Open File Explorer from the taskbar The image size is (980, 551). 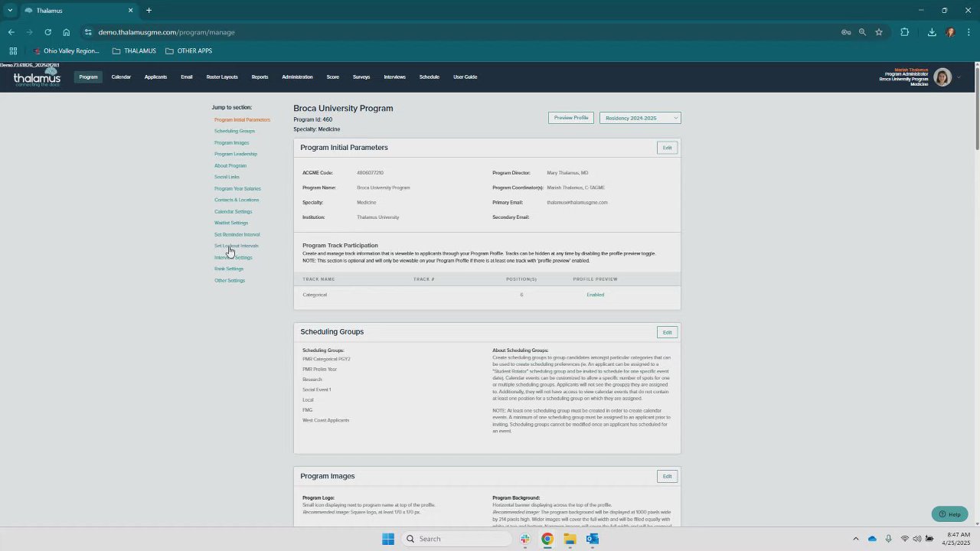570,539
